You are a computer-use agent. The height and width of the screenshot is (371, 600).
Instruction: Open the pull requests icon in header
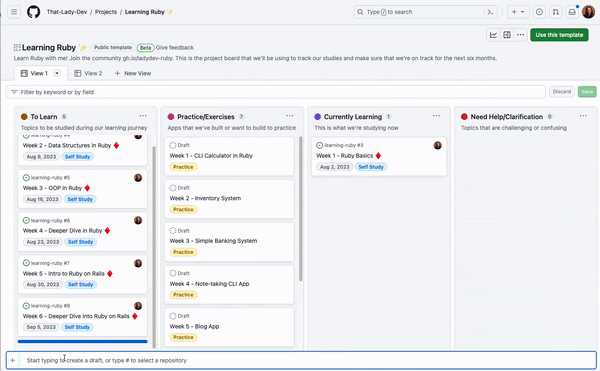[x=556, y=12]
